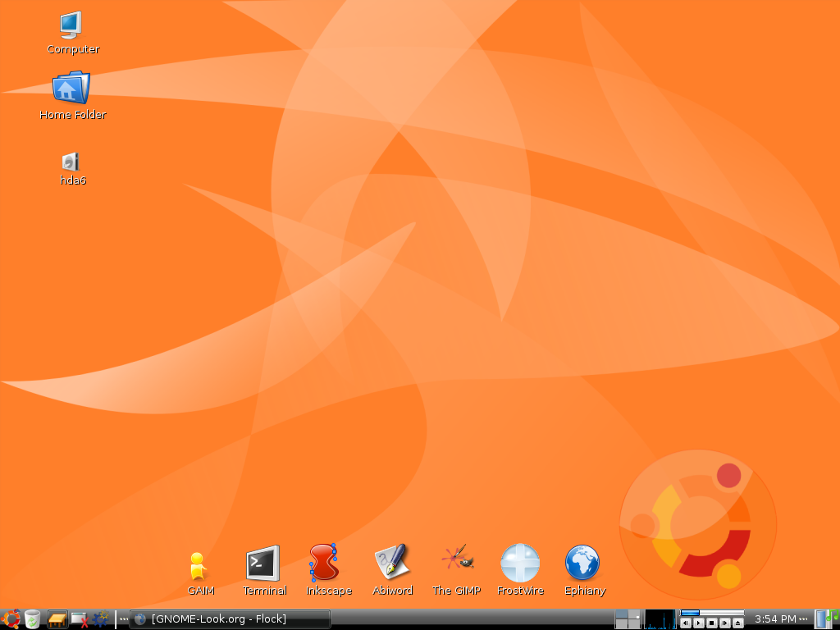Start playback in the music player applet
Viewport: 840px width, 630px height.
699,623
